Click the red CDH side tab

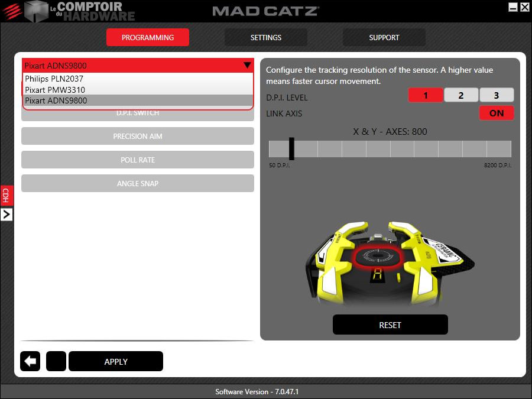coord(7,195)
